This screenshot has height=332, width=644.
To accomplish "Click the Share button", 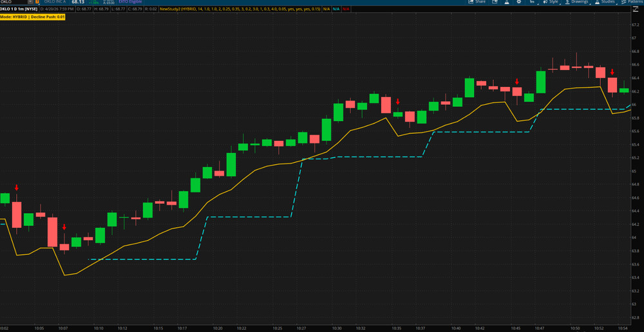I will pos(477,2).
